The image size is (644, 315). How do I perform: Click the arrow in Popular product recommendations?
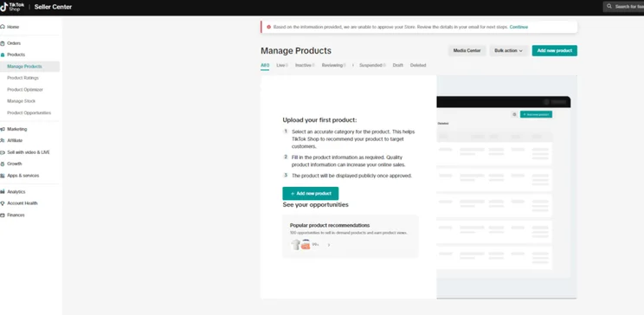click(329, 245)
